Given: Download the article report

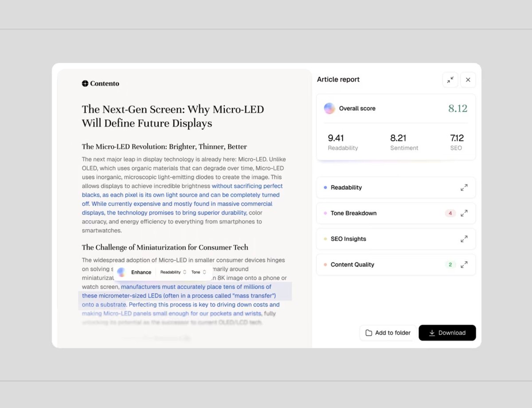Looking at the screenshot, I should 447,333.
